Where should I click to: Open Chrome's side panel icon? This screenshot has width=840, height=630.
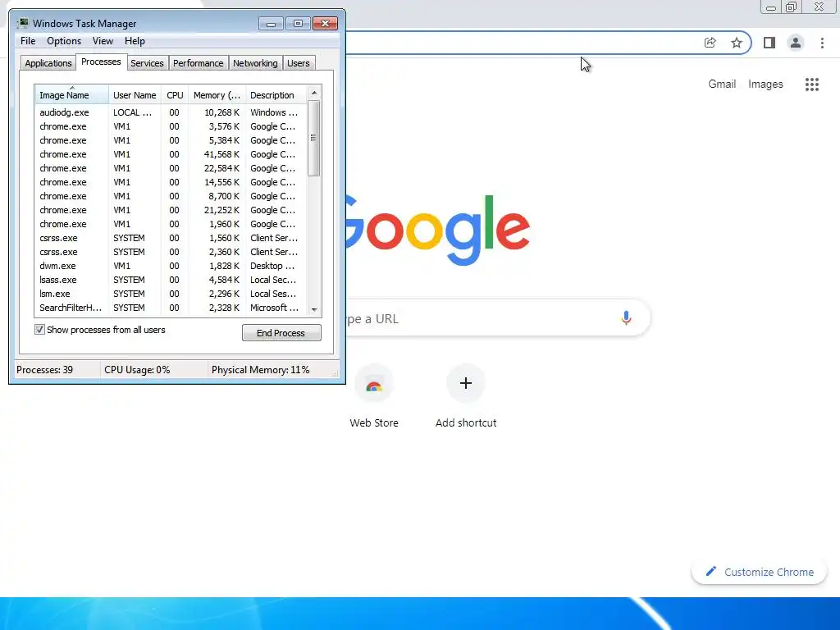point(769,43)
